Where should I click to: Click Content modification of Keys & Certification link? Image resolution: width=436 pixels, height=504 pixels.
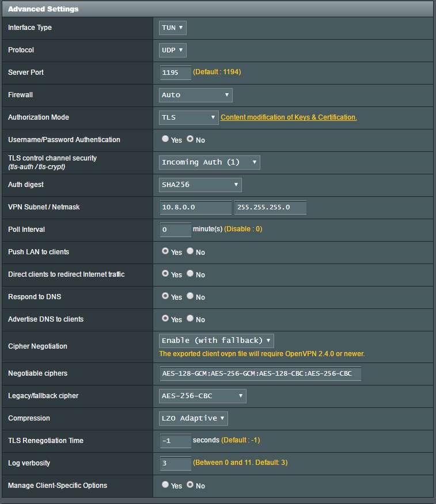pyautogui.click(x=289, y=117)
